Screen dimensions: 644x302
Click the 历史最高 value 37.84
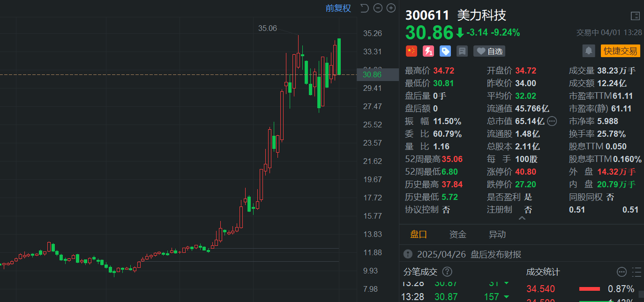pyautogui.click(x=451, y=184)
